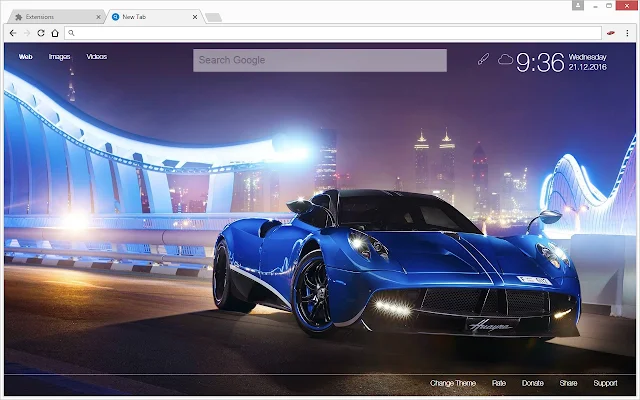This screenshot has height=400, width=640.
Task: Close the New Tab tab
Action: [x=195, y=17]
